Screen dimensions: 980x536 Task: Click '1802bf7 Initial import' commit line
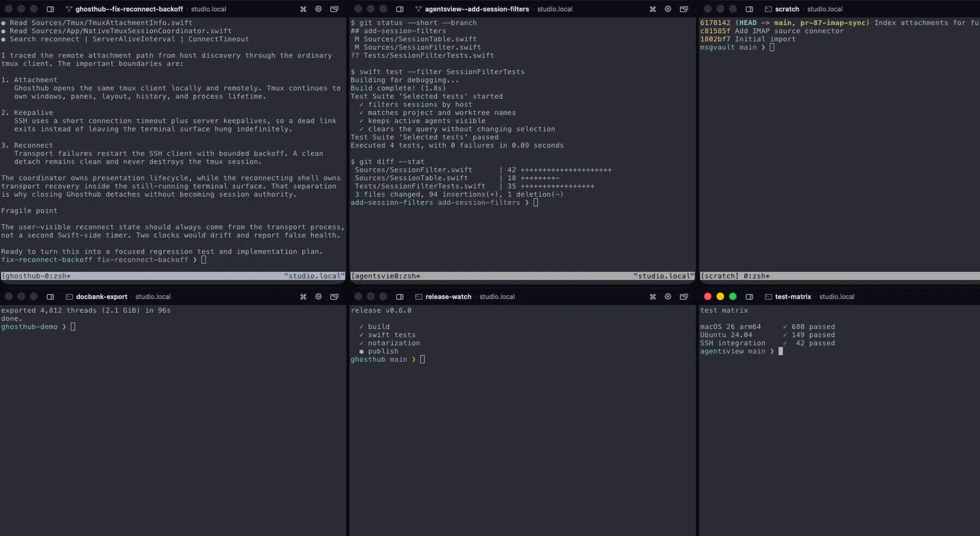point(748,39)
